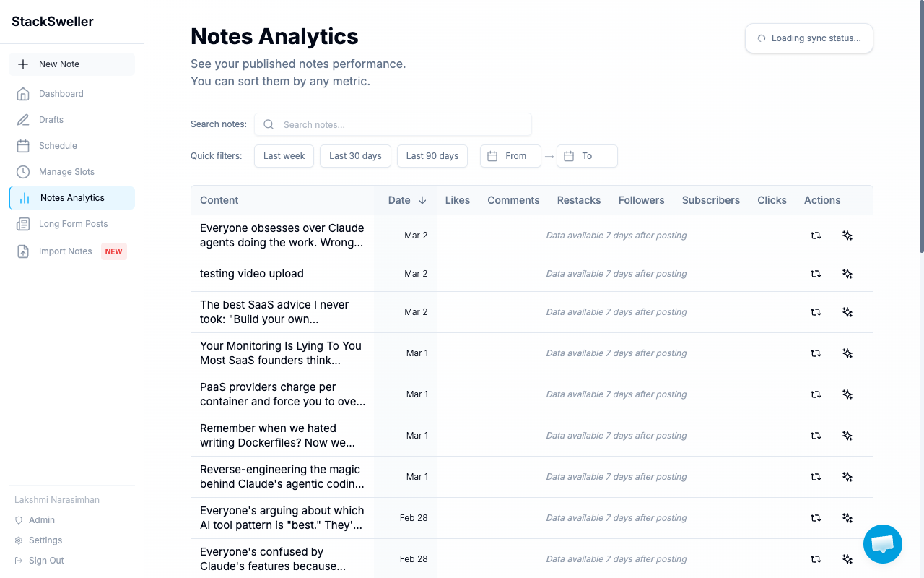Image resolution: width=924 pixels, height=578 pixels.
Task: Click the AI sparkles icon on the first note
Action: pyautogui.click(x=847, y=236)
